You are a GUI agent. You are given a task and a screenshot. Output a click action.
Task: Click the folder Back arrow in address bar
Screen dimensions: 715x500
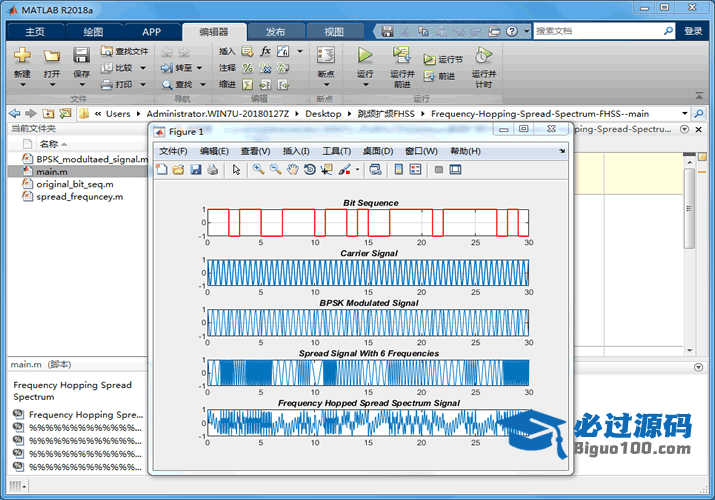pos(15,113)
